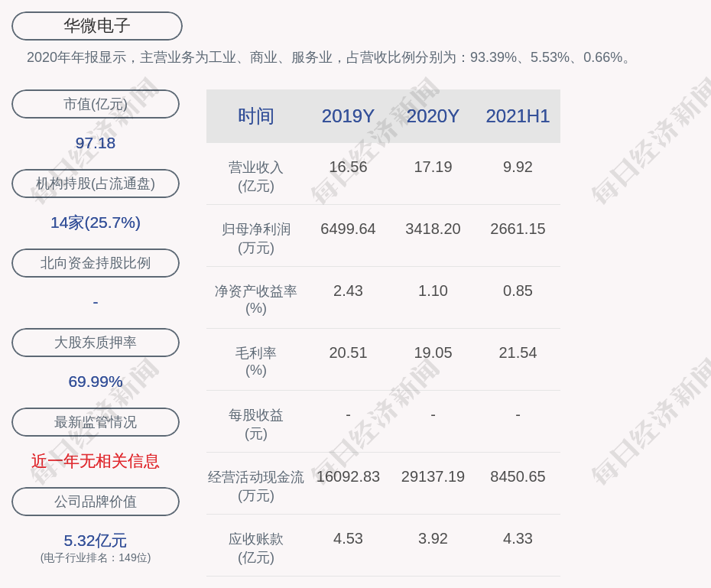Select receivables value 4.53
This screenshot has width=711, height=588.
(x=348, y=538)
